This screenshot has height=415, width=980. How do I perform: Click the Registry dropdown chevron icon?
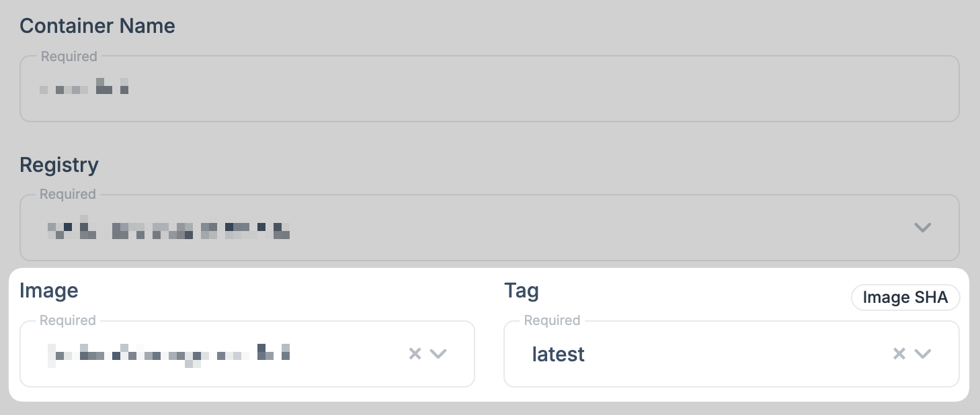click(922, 228)
